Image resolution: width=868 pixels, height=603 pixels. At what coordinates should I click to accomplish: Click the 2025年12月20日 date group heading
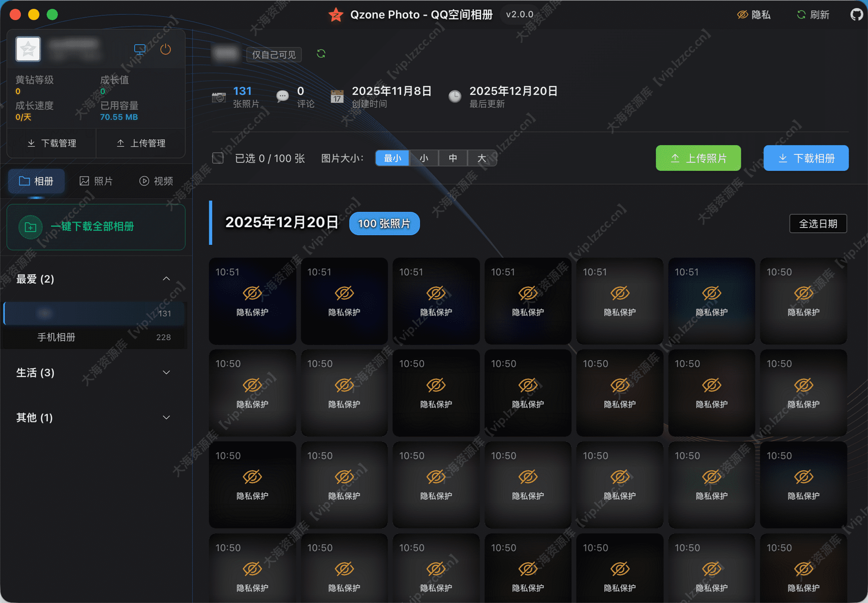coord(282,222)
